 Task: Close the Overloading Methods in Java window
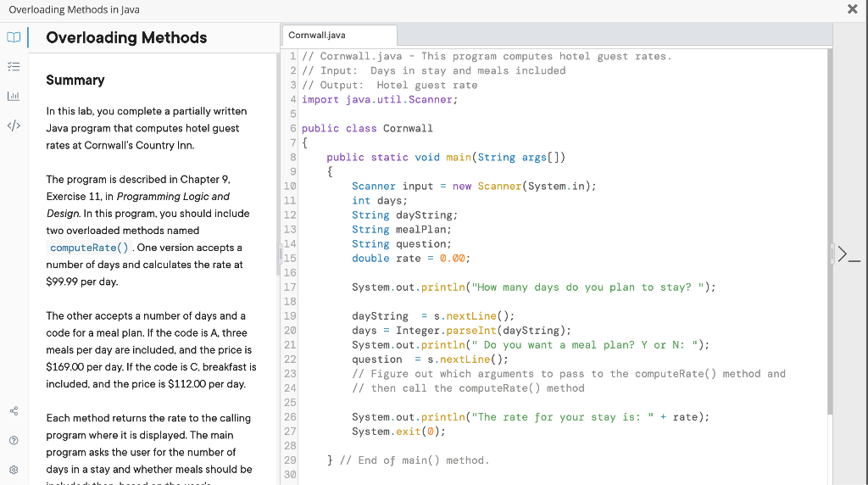click(x=853, y=8)
